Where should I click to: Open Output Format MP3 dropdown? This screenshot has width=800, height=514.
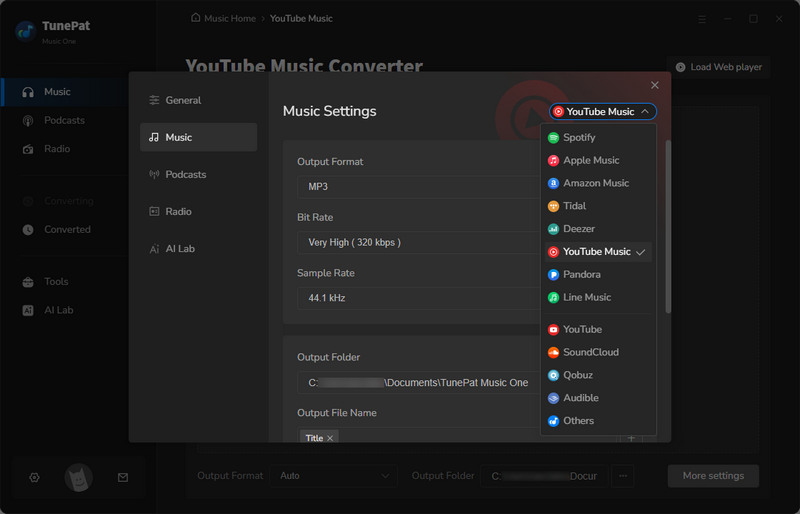418,187
